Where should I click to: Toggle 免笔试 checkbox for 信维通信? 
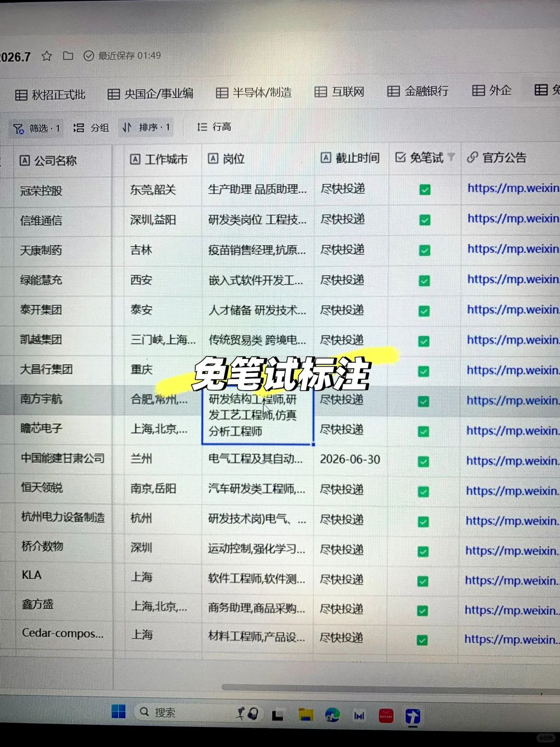point(425,220)
